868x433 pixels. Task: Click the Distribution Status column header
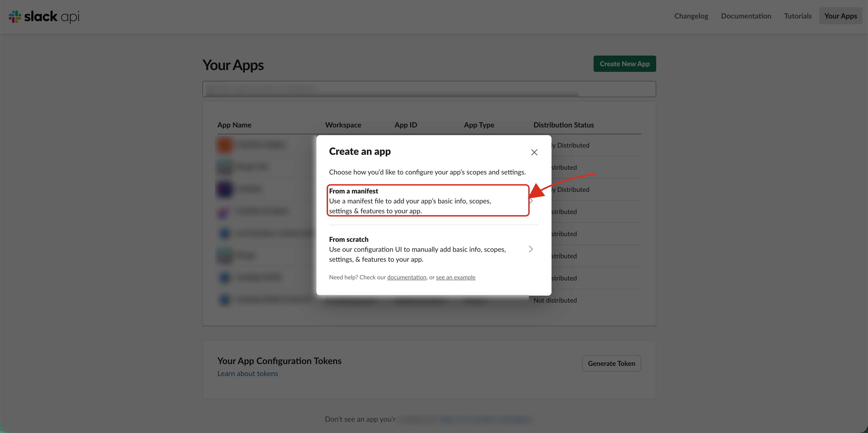click(563, 125)
